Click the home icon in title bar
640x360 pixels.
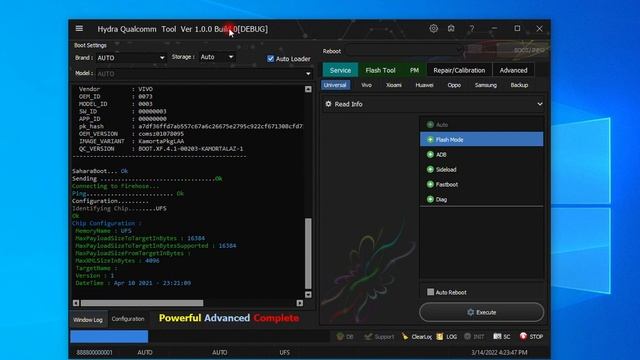click(x=451, y=28)
